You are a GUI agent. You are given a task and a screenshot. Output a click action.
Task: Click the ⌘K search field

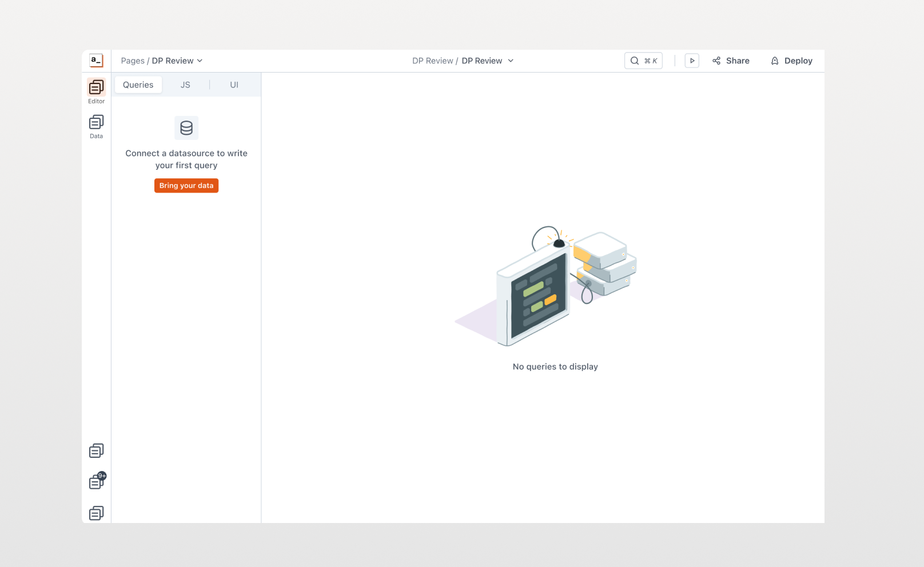[643, 61]
